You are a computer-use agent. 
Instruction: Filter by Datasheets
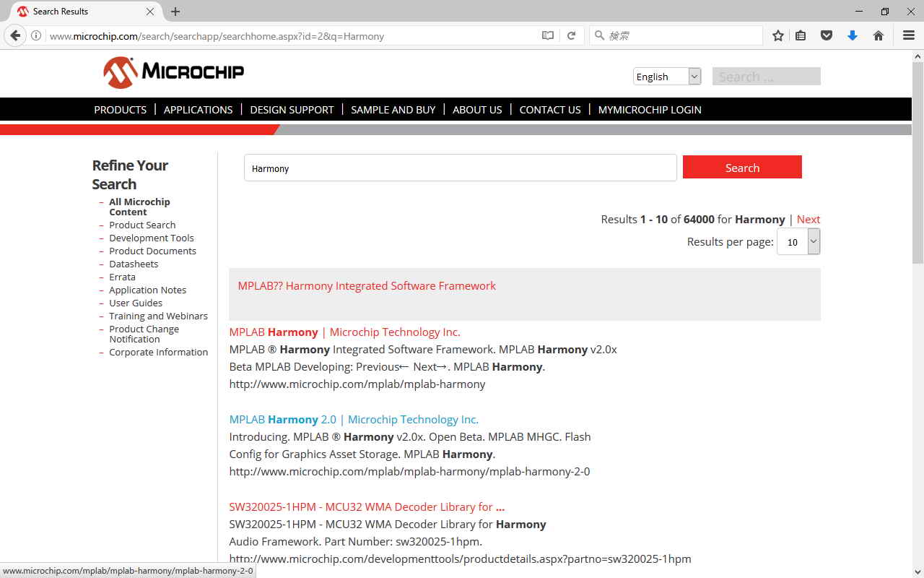coord(134,264)
